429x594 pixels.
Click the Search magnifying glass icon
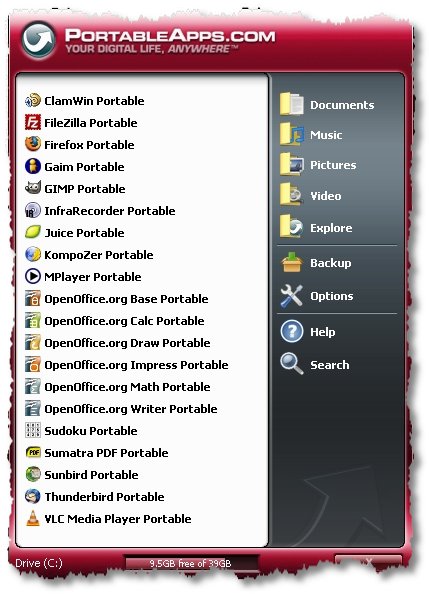pyautogui.click(x=291, y=364)
